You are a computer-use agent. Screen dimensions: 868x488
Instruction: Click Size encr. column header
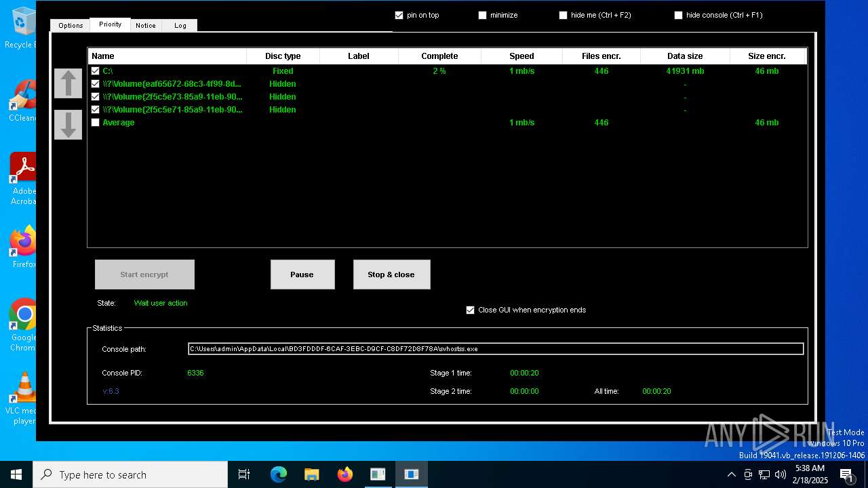[767, 56]
